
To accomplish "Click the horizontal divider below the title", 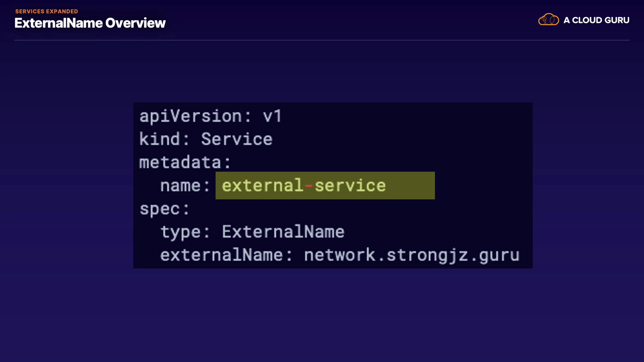I will (x=322, y=40).
